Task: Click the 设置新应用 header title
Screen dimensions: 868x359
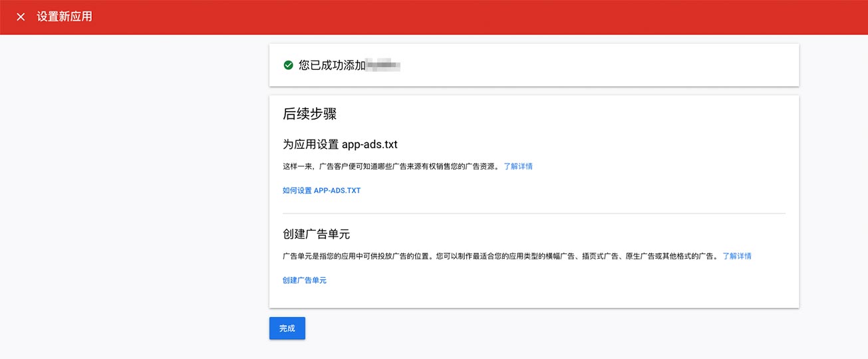Action: (65, 17)
